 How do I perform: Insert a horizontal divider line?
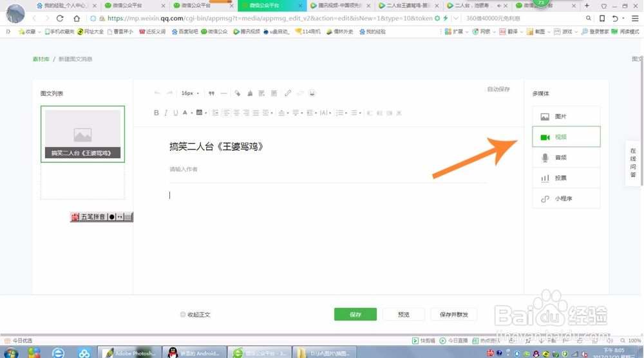pos(223,93)
